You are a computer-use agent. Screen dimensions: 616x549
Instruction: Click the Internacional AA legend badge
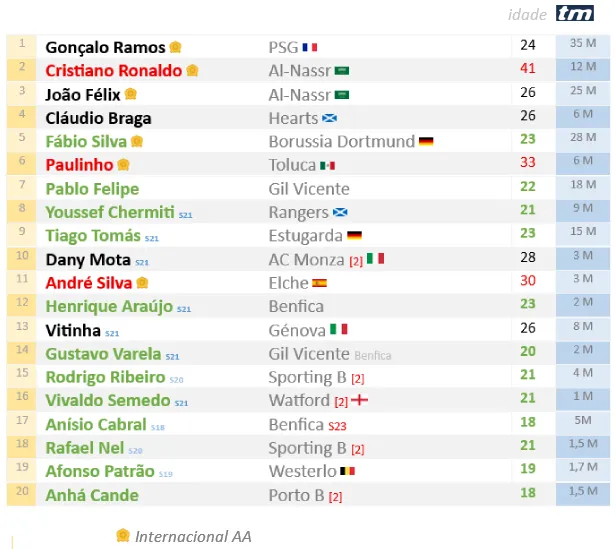(123, 535)
